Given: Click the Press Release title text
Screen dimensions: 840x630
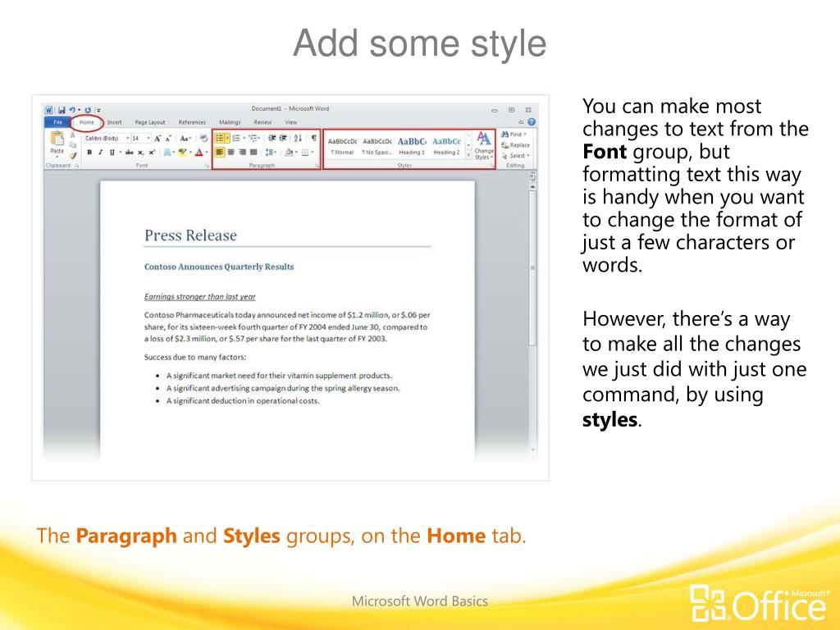Looking at the screenshot, I should click(190, 235).
